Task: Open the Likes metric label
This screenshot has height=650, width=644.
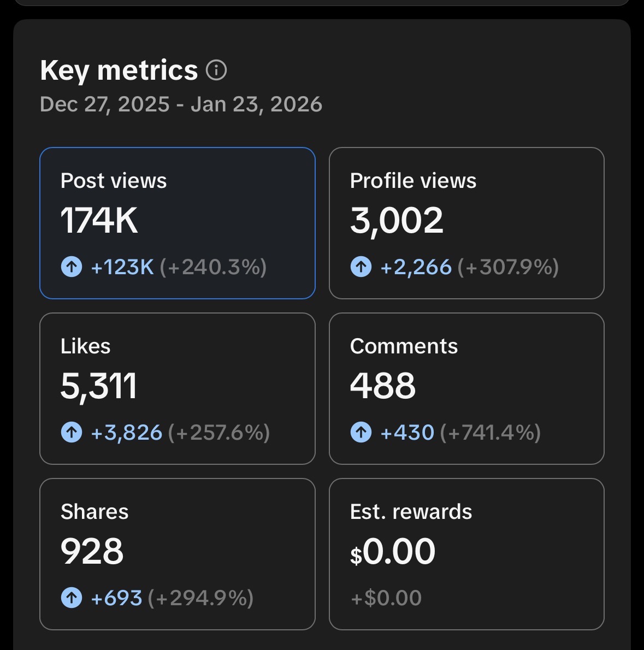Action: pyautogui.click(x=86, y=346)
